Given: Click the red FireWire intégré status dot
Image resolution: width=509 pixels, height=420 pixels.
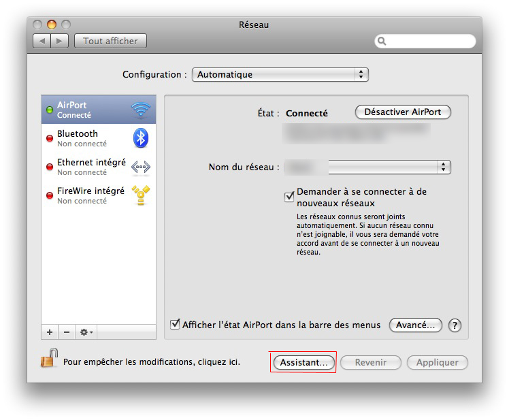Looking at the screenshot, I should coord(50,195).
